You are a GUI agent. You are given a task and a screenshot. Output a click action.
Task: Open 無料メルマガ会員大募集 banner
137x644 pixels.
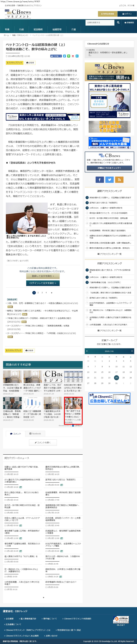(x=109, y=143)
